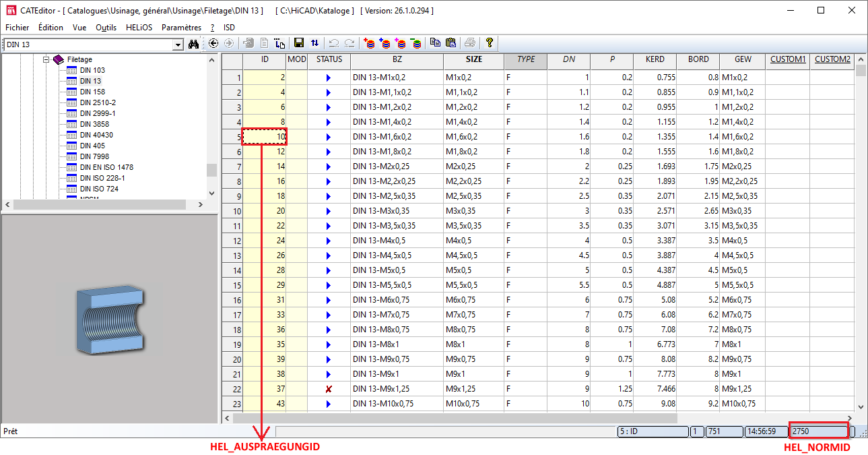This screenshot has width=868, height=455.
Task: Click the SIZE column header
Action: pos(473,59)
